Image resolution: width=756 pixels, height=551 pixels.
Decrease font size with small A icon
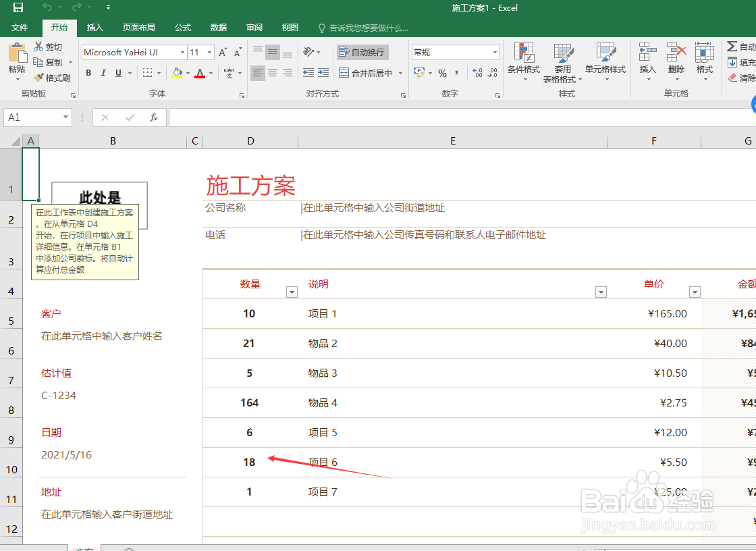pos(237,52)
